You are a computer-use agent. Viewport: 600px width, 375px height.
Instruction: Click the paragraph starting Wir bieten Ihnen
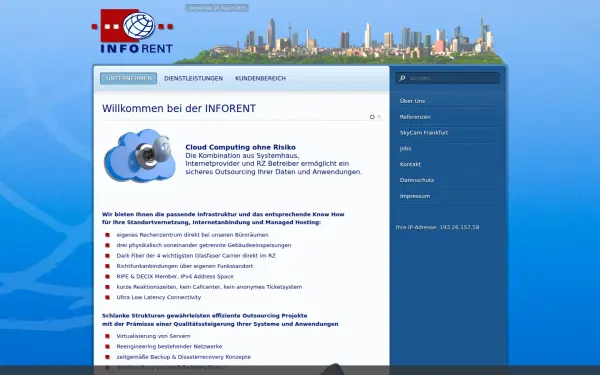(x=223, y=218)
